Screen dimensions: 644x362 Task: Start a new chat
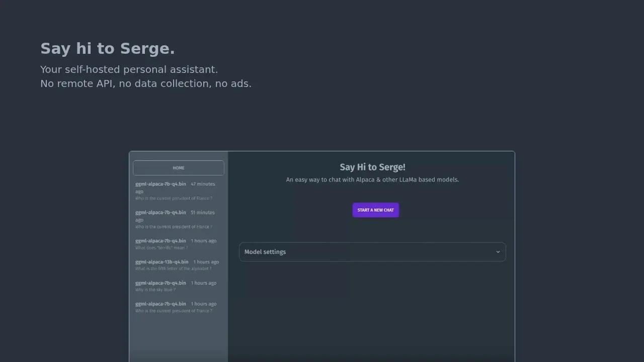click(376, 210)
